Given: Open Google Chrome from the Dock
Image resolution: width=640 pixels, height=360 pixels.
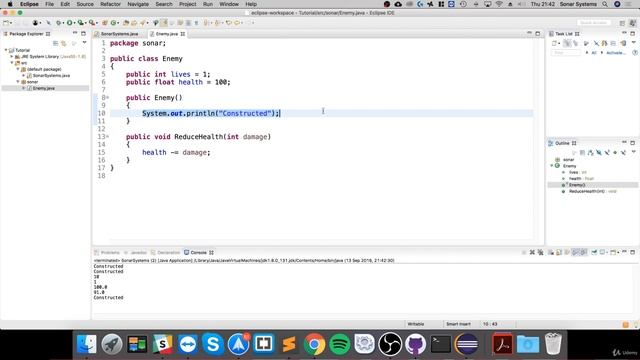Looking at the screenshot, I should pos(314,344).
